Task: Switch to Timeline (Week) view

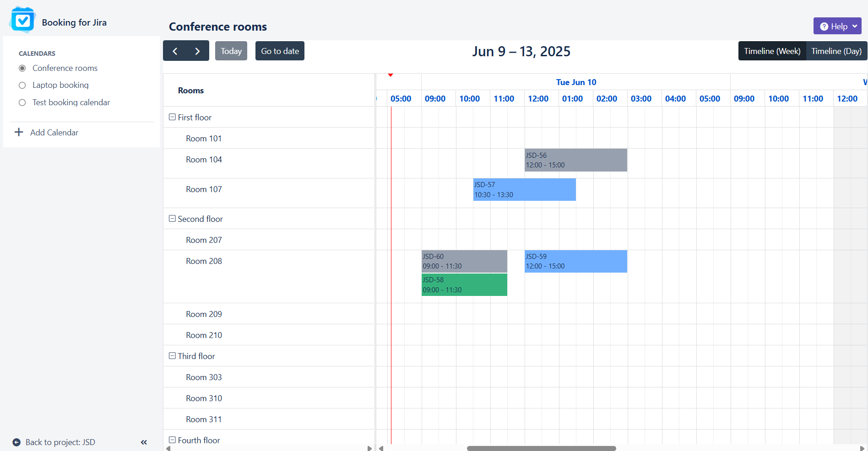Action: click(x=772, y=51)
